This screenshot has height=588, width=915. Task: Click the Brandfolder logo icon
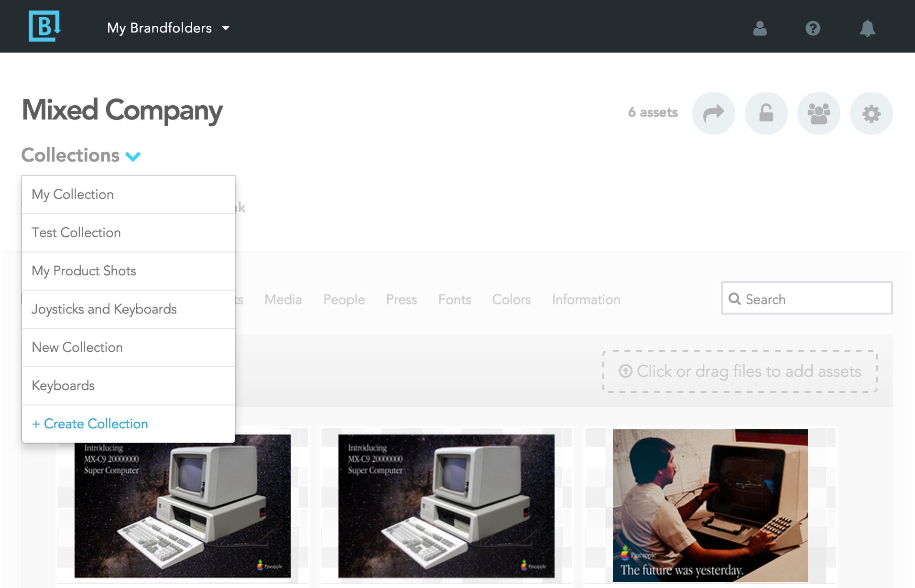tap(44, 26)
